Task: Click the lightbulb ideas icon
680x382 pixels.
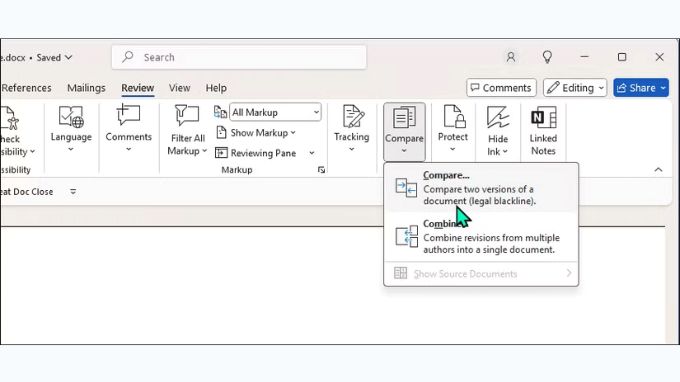Action: coord(547,57)
